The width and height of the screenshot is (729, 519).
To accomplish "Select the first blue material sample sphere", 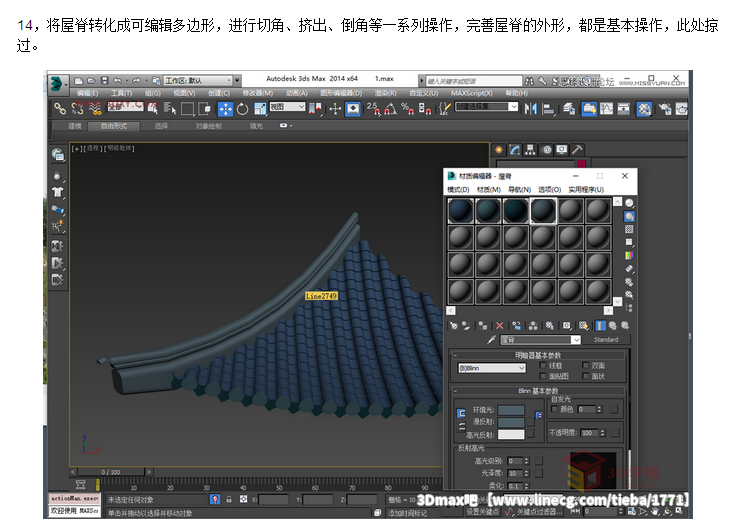I will pyautogui.click(x=460, y=211).
